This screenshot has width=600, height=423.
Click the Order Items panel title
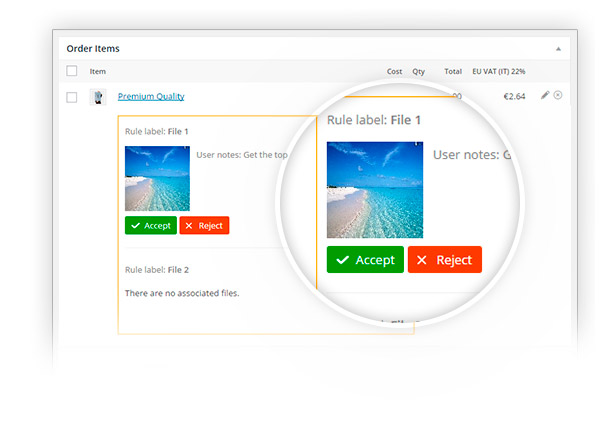coord(93,48)
